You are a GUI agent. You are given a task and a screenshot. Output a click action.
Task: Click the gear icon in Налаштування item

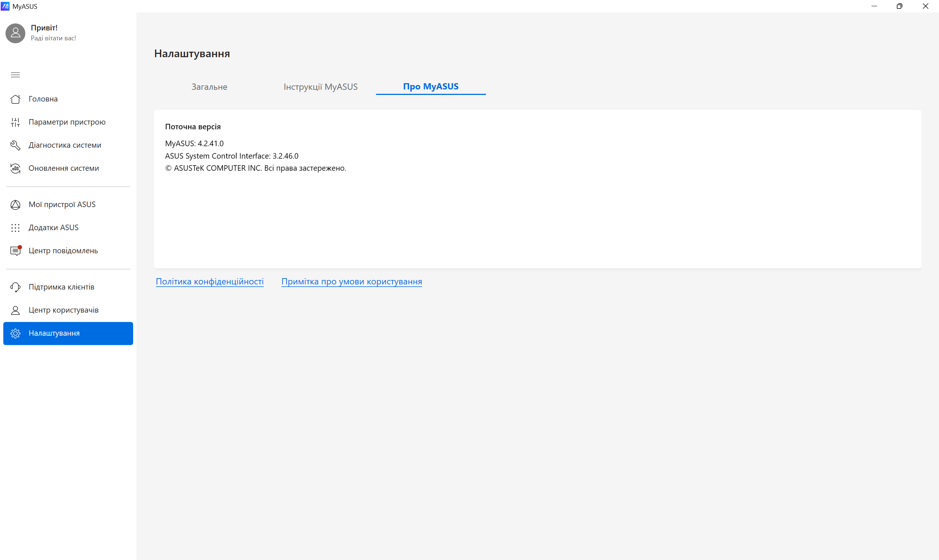point(15,333)
